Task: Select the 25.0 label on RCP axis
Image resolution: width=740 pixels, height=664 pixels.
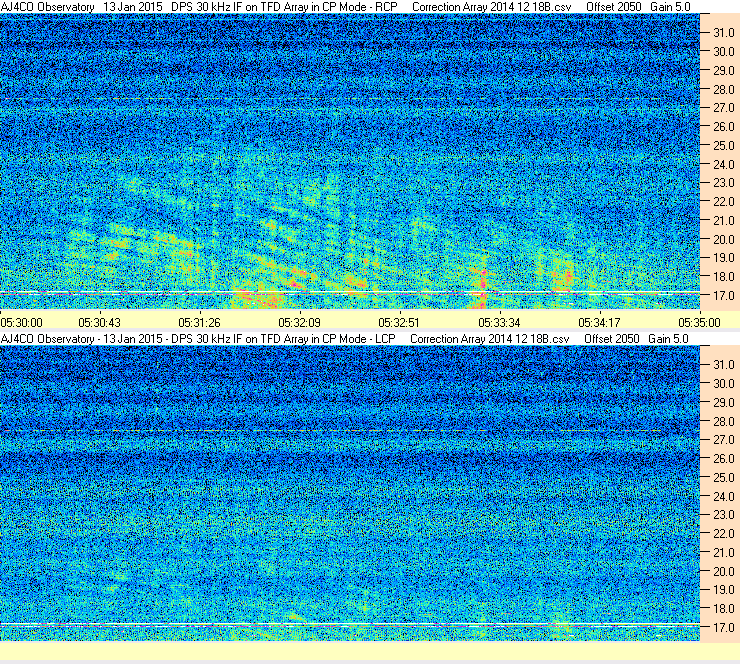Action: [724, 145]
